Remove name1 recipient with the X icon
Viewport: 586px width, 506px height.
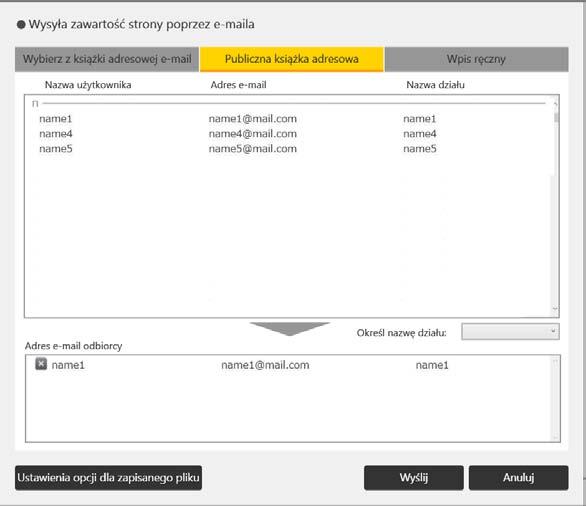click(x=41, y=364)
